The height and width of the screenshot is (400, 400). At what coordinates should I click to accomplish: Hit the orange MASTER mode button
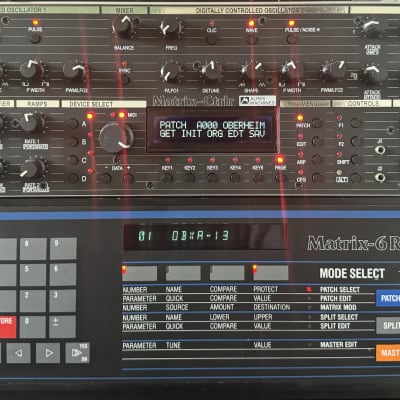point(388,353)
